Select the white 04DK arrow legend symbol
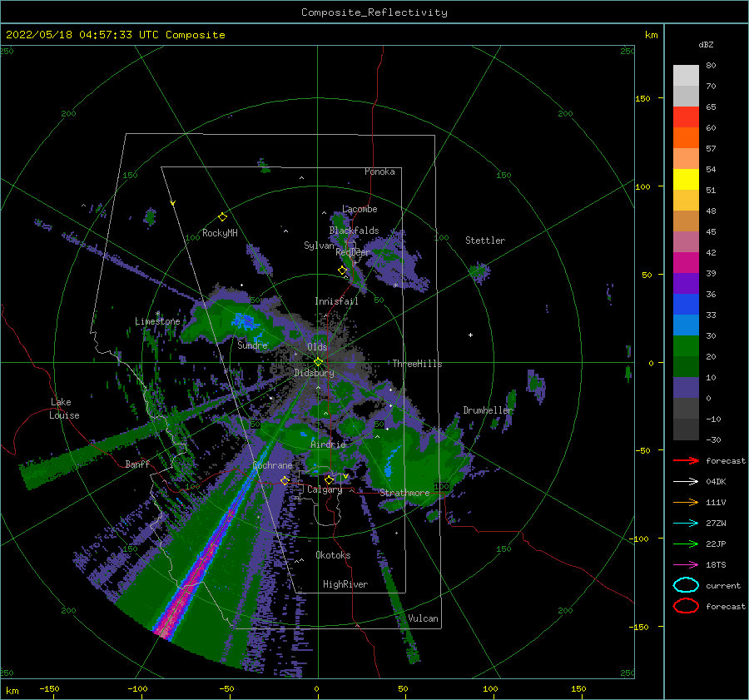749x700 pixels. 686,482
